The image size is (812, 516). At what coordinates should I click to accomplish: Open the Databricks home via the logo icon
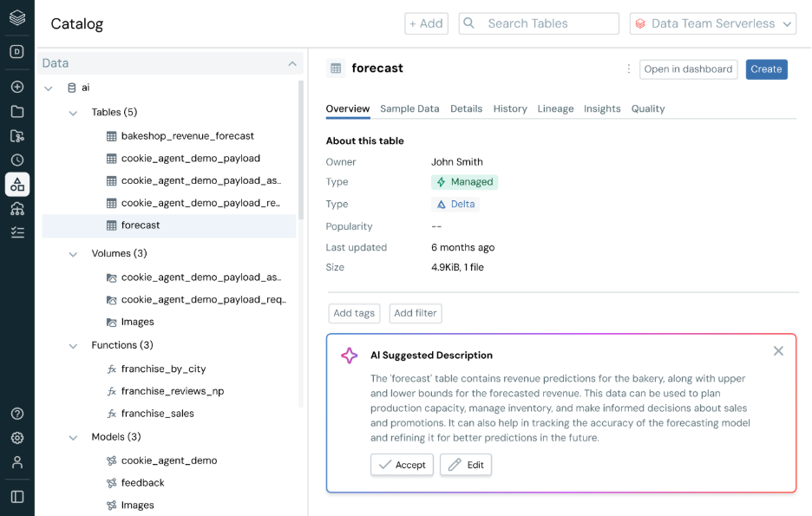pos(17,16)
